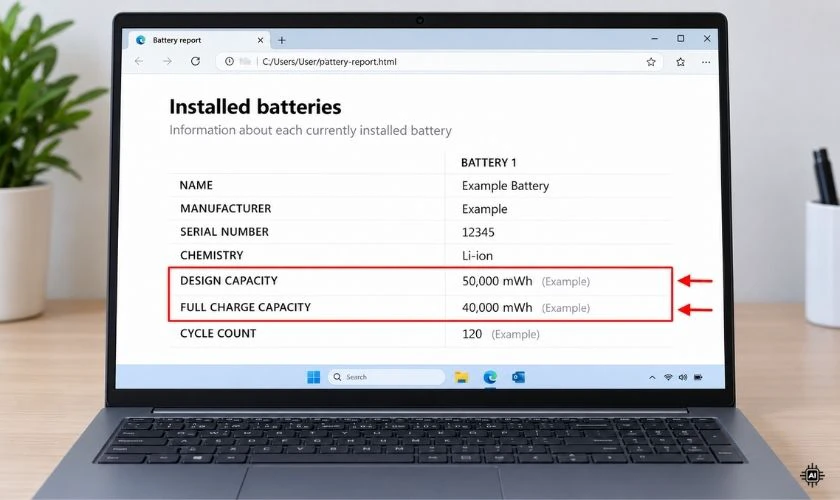Click the Li-ion chemistry value
The image size is (840, 500).
pyautogui.click(x=477, y=256)
